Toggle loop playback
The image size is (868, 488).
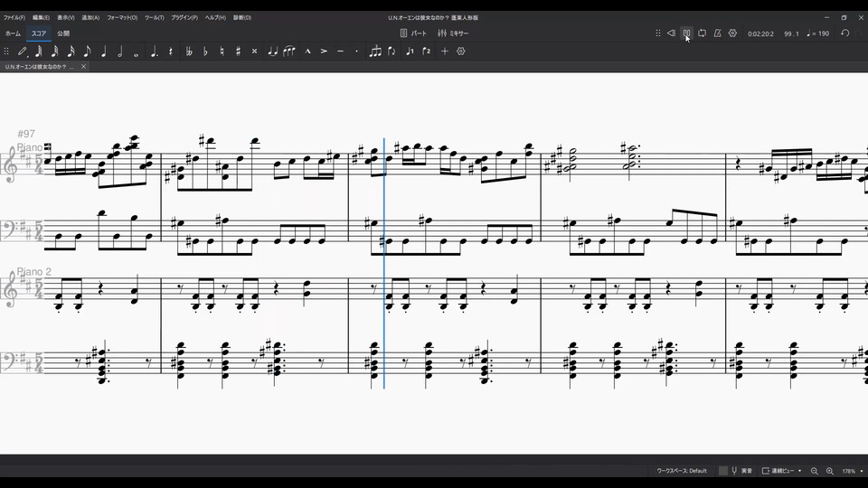702,33
